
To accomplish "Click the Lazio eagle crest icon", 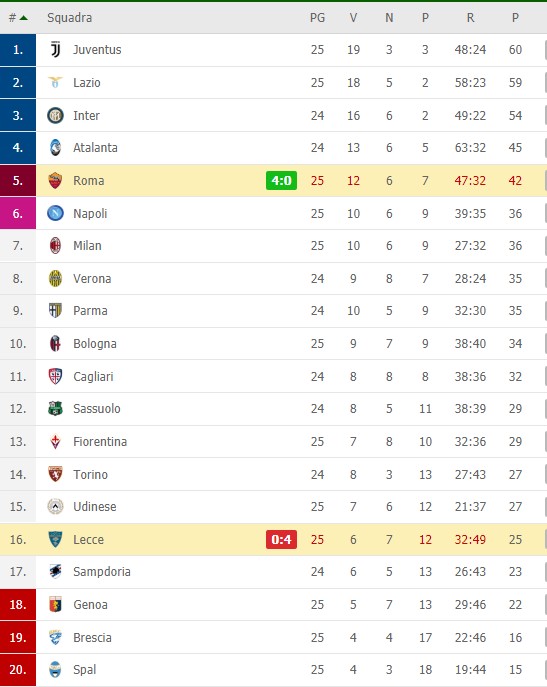I will [x=55, y=82].
